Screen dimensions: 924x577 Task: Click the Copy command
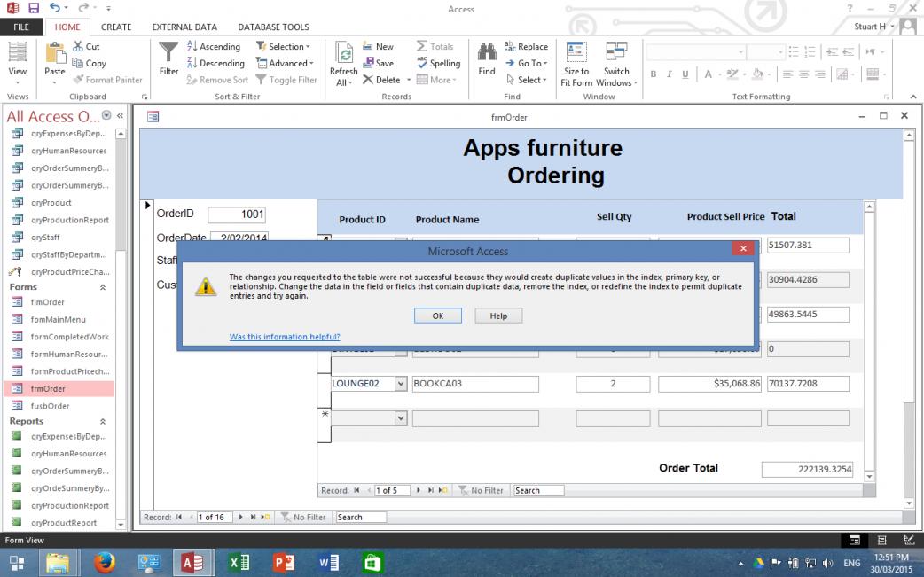[x=89, y=63]
